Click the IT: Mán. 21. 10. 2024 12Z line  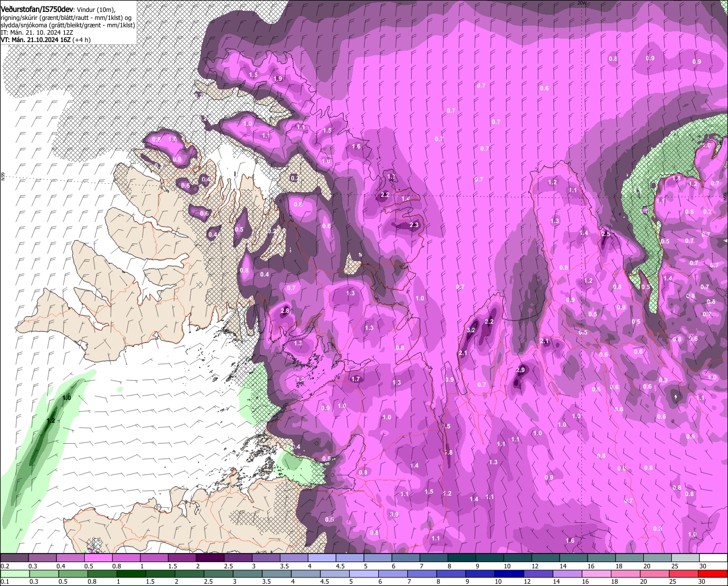pos(37,32)
